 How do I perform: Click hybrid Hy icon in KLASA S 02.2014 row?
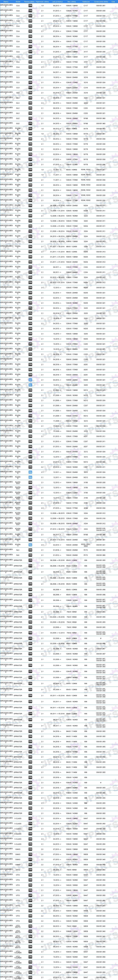point(30,545)
